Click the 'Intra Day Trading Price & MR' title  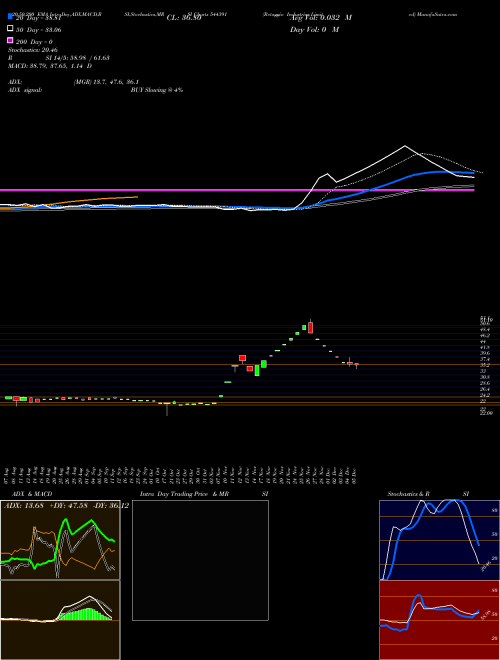[185, 494]
